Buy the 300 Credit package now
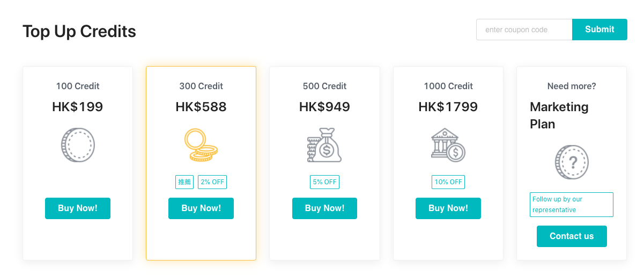The image size is (644, 275). click(201, 208)
